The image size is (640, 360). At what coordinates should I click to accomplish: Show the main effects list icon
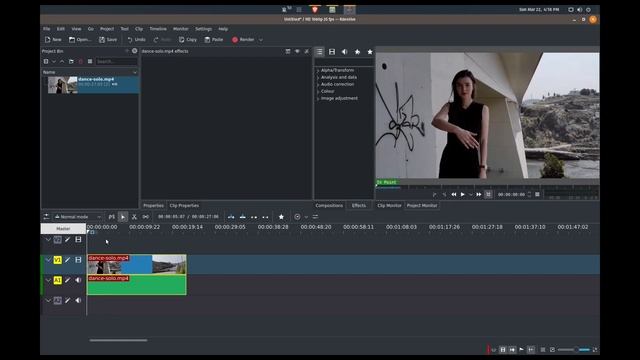(319, 52)
